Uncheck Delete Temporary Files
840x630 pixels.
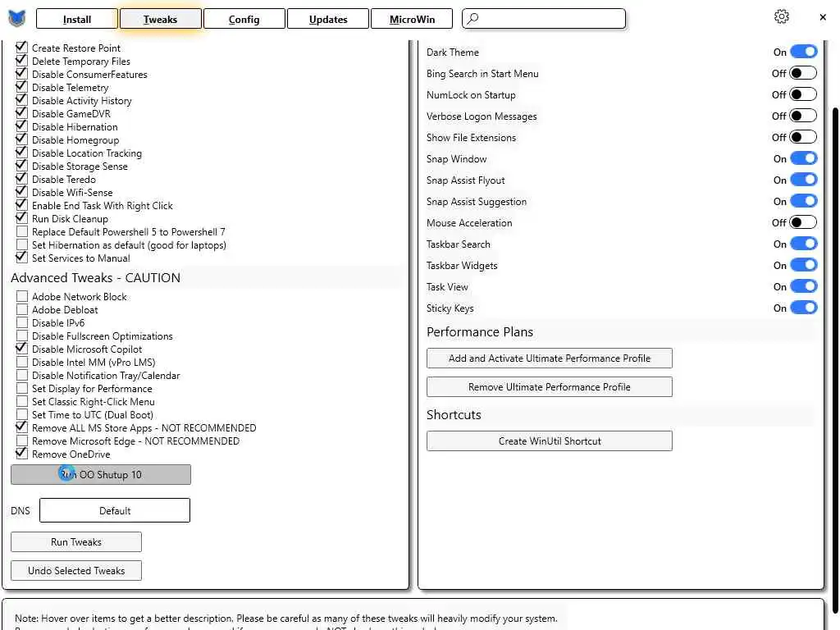[21, 61]
